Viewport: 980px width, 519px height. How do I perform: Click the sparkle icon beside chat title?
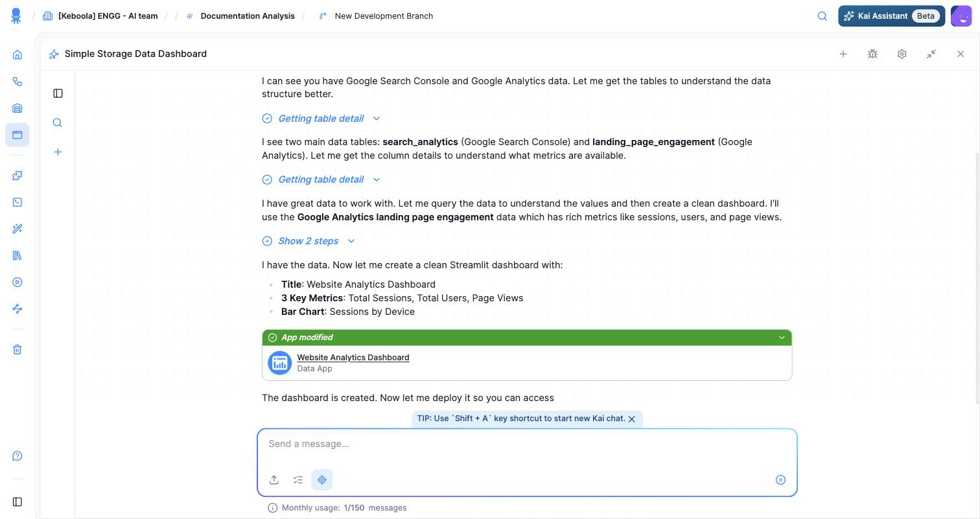[54, 54]
